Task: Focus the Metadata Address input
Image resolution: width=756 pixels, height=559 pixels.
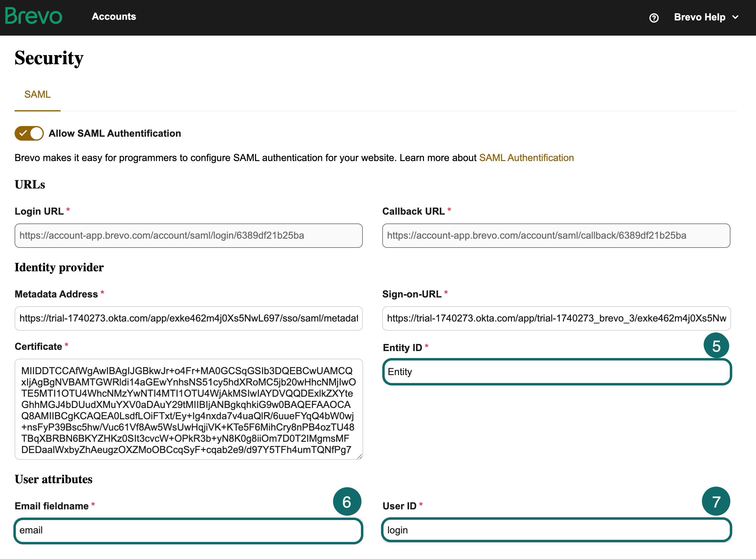Action: point(188,318)
